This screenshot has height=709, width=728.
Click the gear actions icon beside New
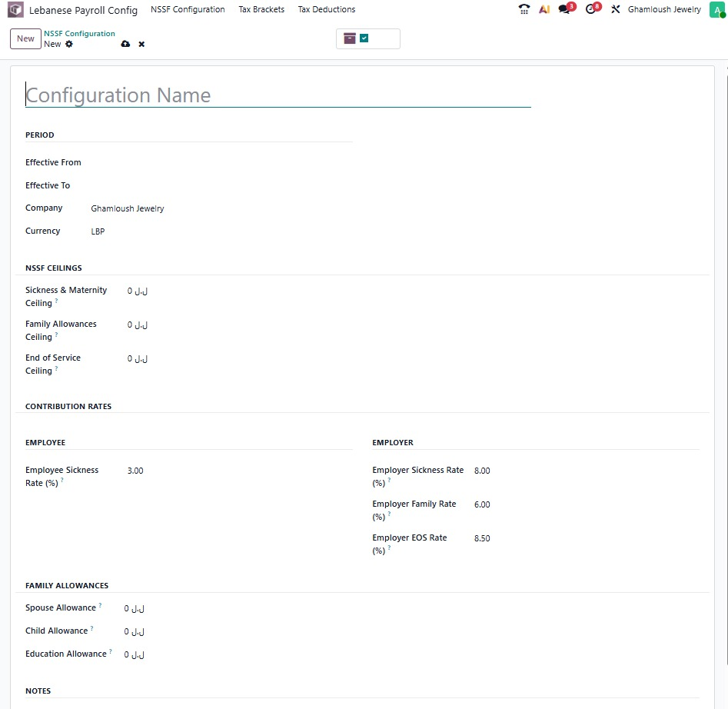pos(69,45)
